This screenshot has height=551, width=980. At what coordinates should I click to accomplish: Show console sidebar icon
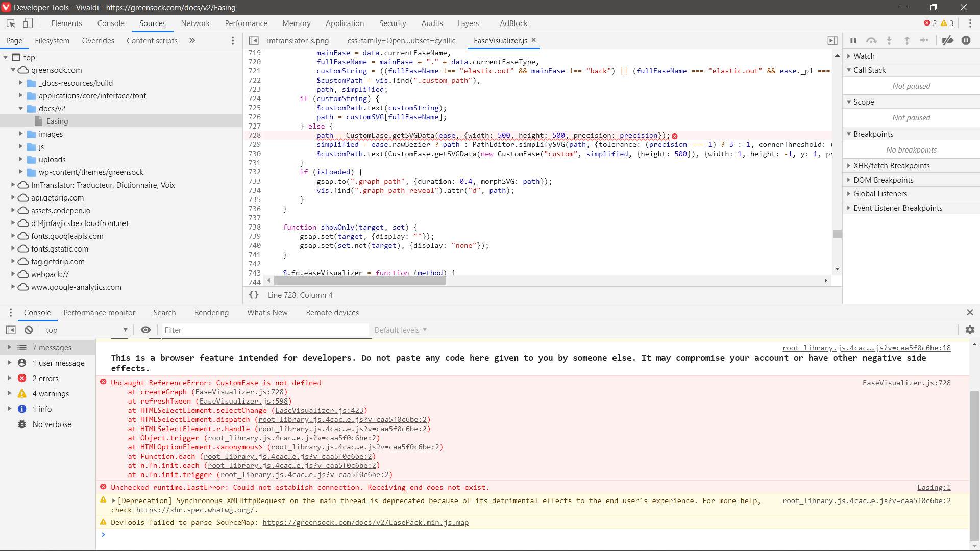11,330
